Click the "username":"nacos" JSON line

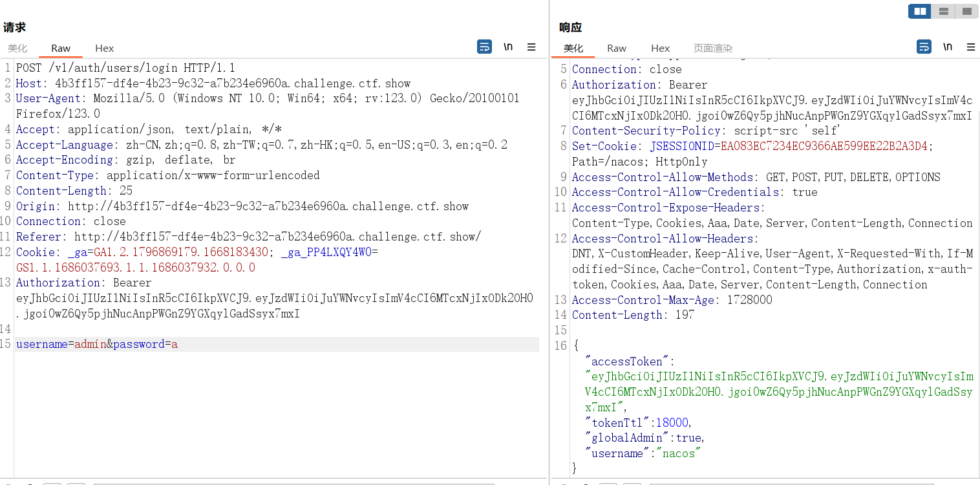click(x=643, y=453)
